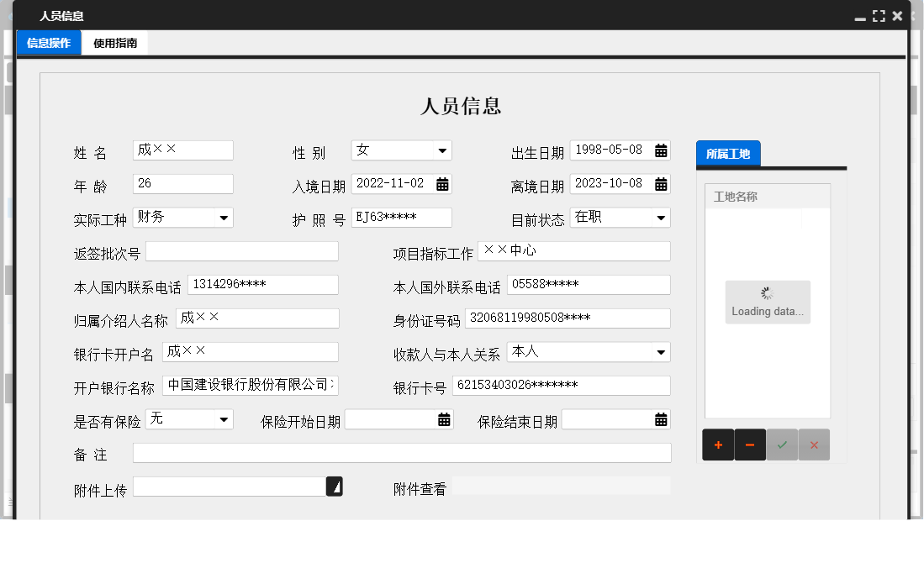
Task: Open the 目前状态 dropdown showing 在职
Action: tap(662, 217)
